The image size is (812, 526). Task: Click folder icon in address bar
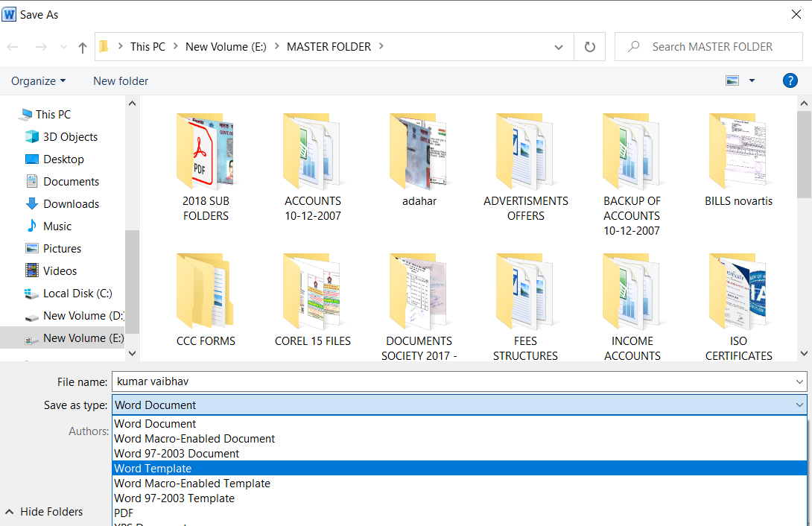(x=104, y=47)
